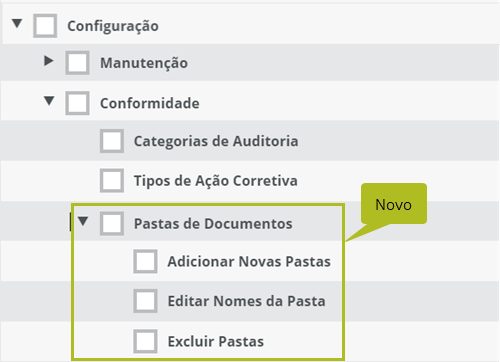Click the Tipos de Ação Corretiva label
This screenshot has height=362, width=500.
click(x=216, y=181)
